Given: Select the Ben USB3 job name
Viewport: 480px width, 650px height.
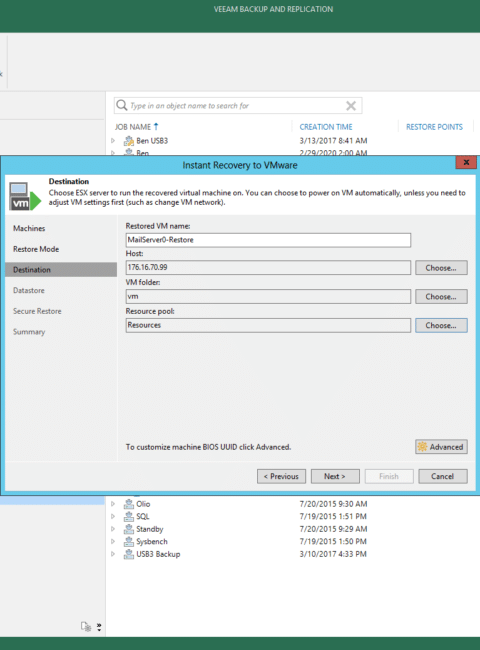Looking at the screenshot, I should point(152,141).
